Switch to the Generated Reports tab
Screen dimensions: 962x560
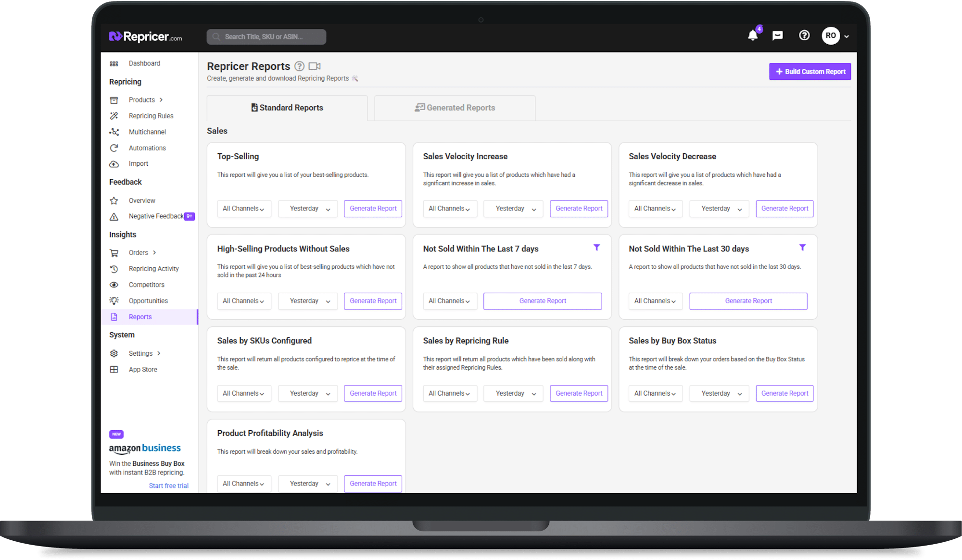coord(455,108)
